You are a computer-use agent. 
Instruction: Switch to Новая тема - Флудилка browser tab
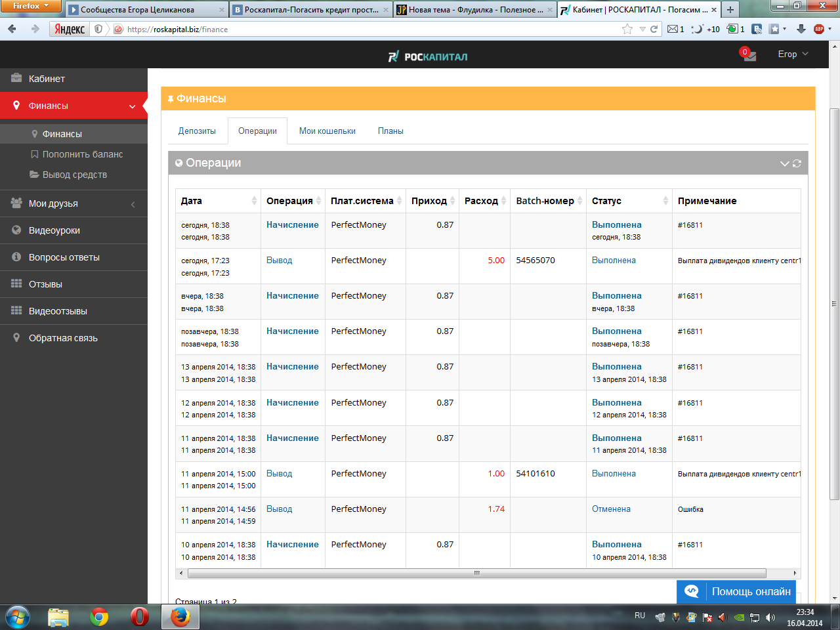pos(474,10)
